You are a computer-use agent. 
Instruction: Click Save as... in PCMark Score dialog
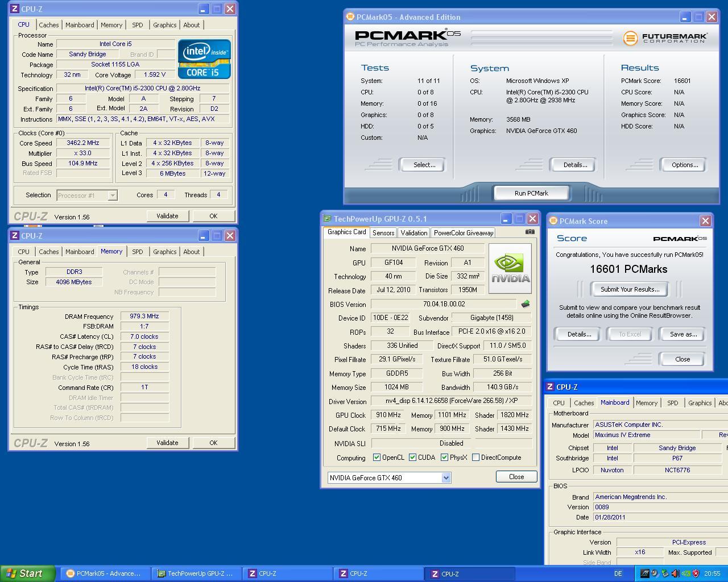click(683, 334)
